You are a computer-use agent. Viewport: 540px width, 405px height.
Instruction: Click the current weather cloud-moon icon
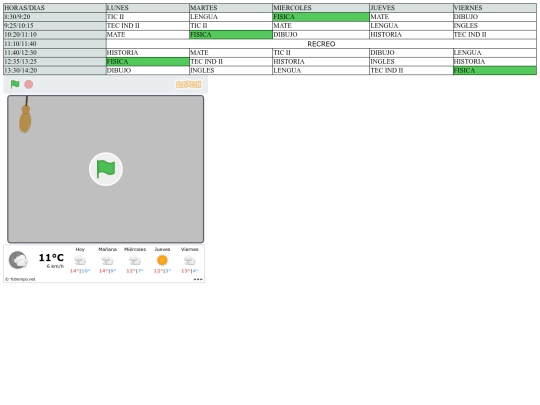(x=18, y=260)
